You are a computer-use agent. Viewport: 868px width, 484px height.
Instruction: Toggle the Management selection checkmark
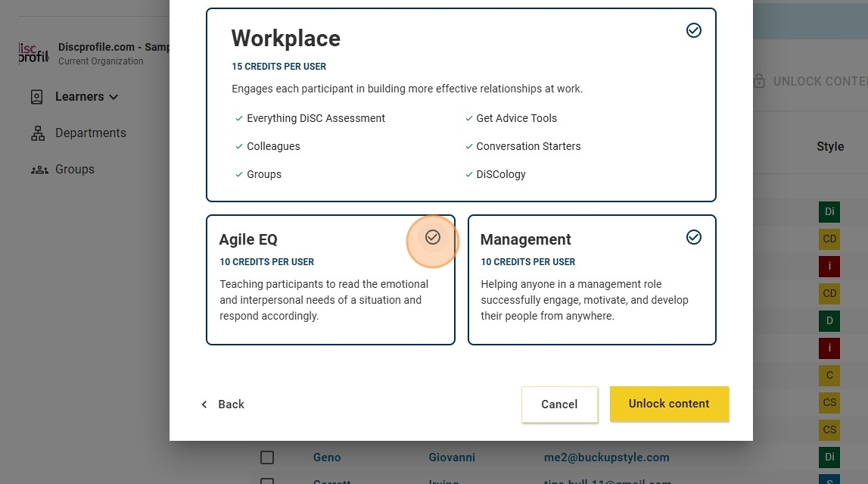694,237
